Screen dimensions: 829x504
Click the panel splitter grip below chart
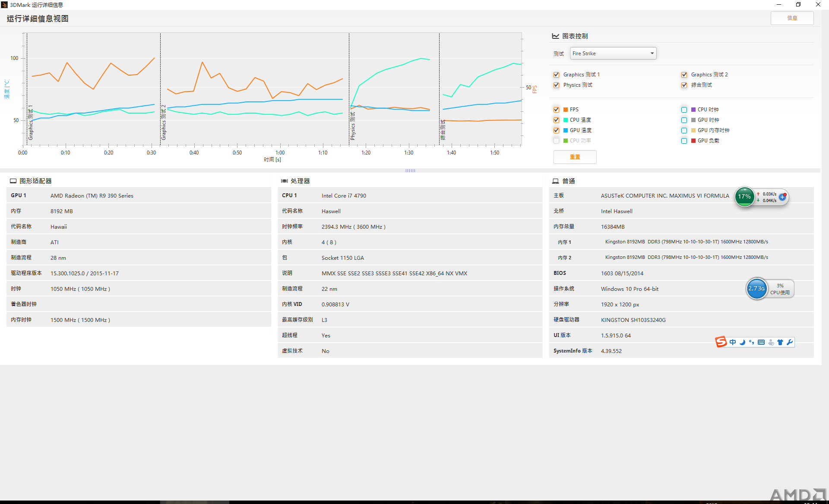tap(410, 171)
